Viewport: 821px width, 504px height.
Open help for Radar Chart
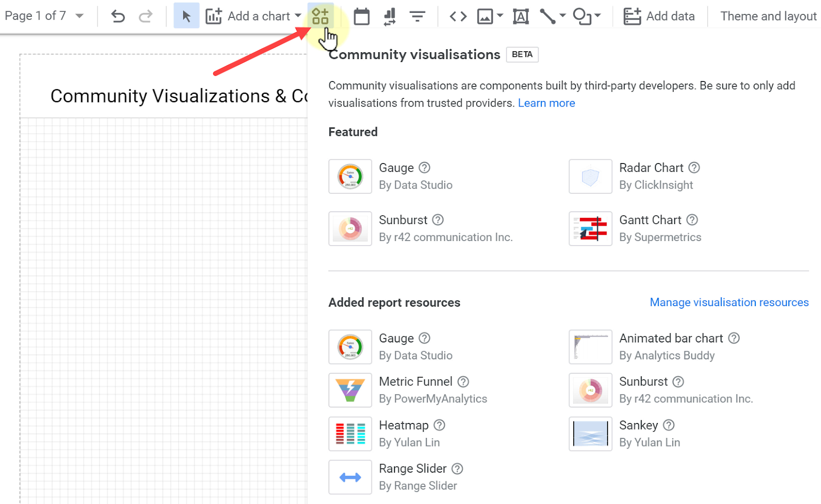(694, 168)
